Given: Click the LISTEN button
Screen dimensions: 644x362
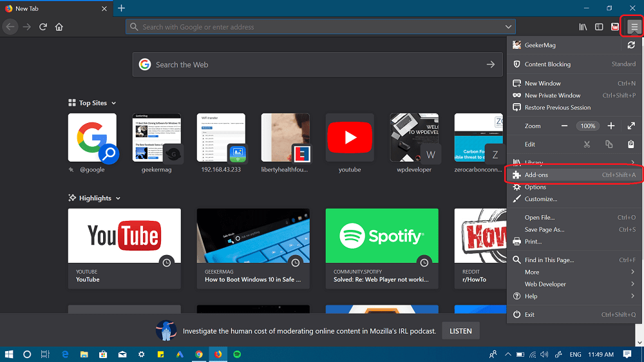Looking at the screenshot, I should tap(460, 331).
